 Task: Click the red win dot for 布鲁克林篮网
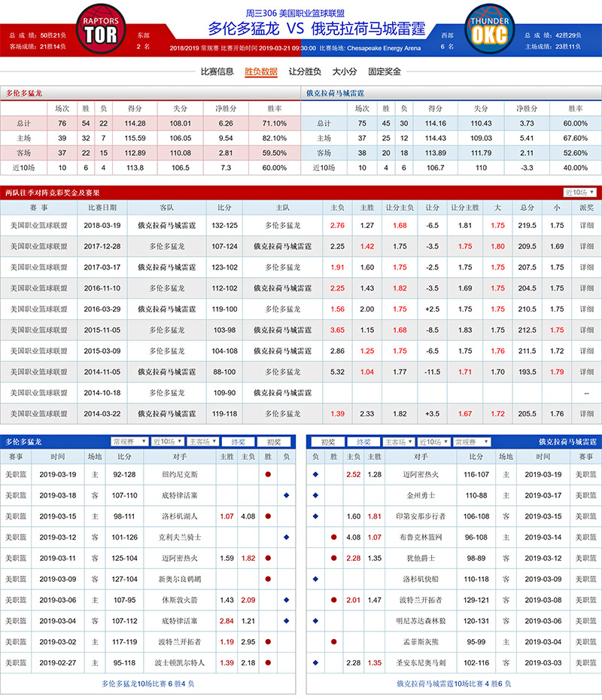click(334, 537)
